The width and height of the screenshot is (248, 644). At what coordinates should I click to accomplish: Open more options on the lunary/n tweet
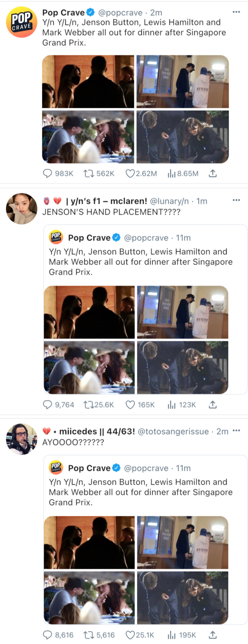[236, 200]
